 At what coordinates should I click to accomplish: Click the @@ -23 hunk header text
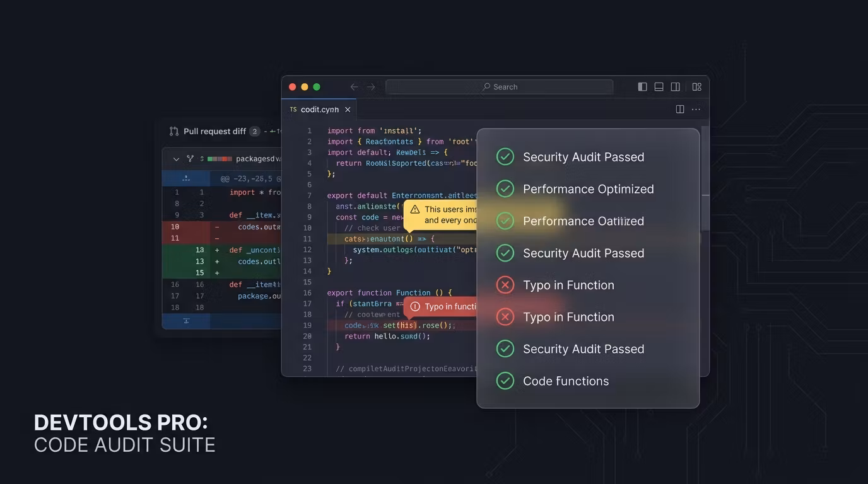(250, 179)
